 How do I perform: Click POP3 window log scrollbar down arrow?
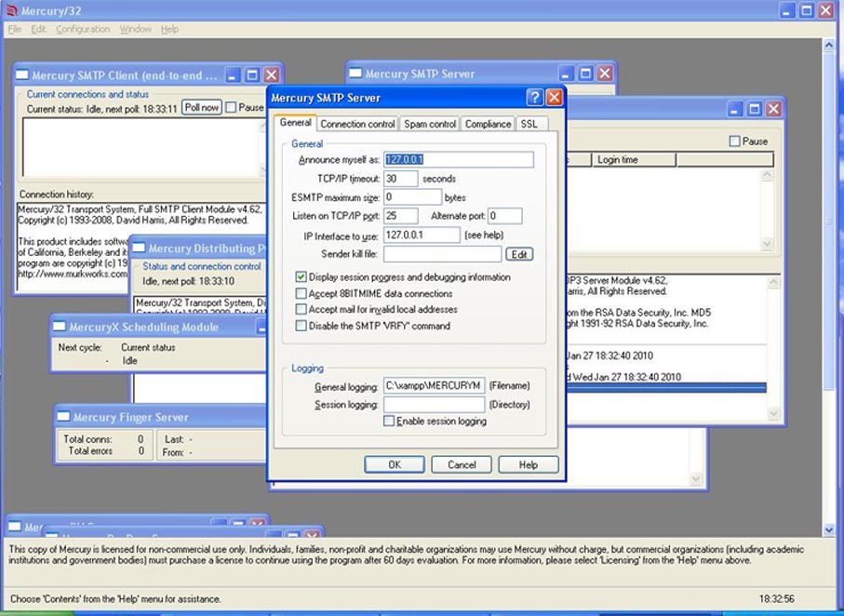pos(773,413)
